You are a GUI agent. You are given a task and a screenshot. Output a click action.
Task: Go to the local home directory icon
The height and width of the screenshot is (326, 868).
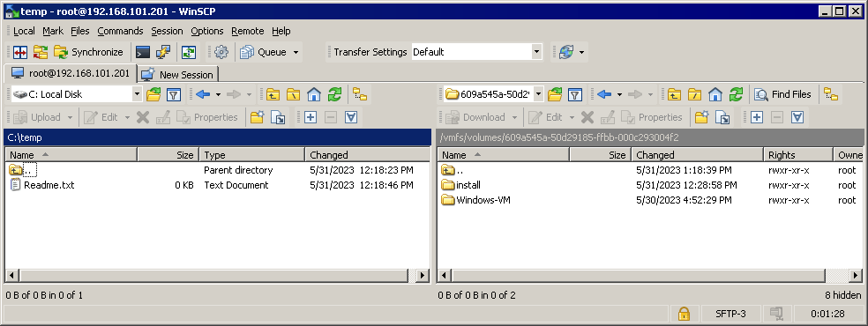tap(314, 94)
